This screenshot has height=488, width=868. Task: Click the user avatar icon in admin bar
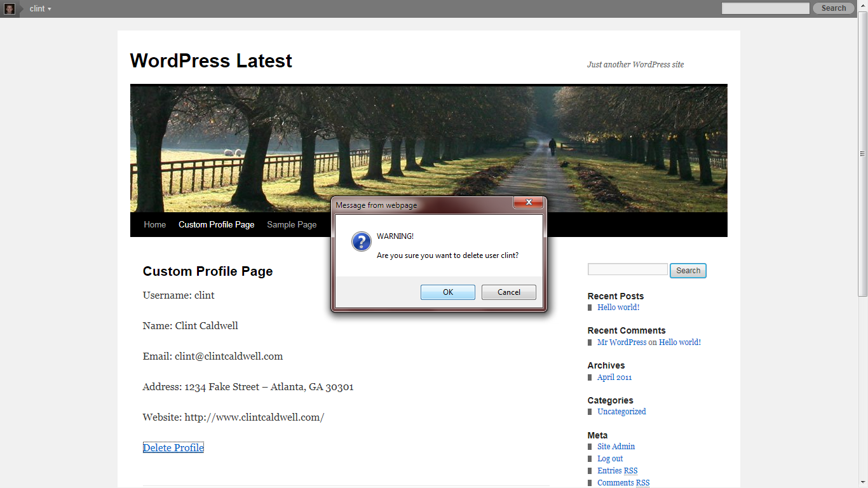(x=10, y=9)
